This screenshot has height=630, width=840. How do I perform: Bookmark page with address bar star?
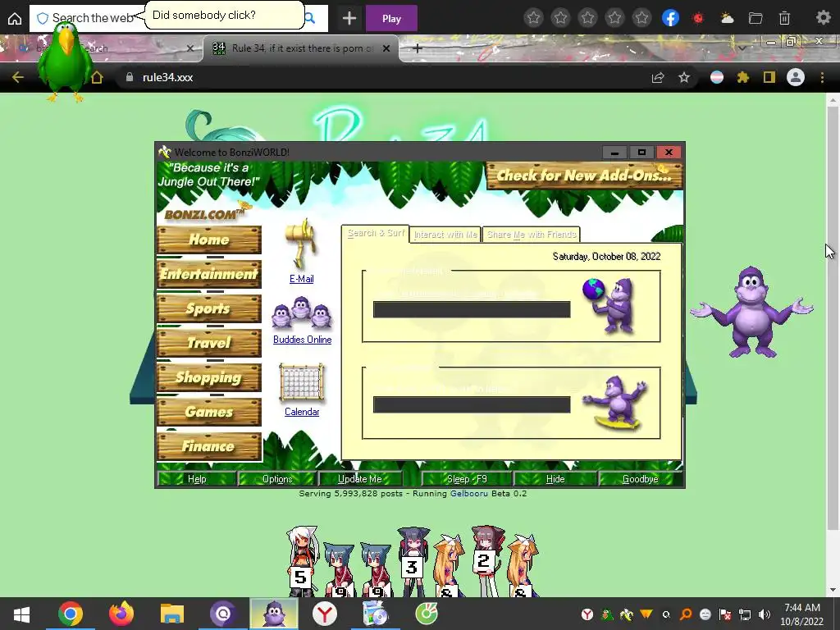[x=684, y=78]
